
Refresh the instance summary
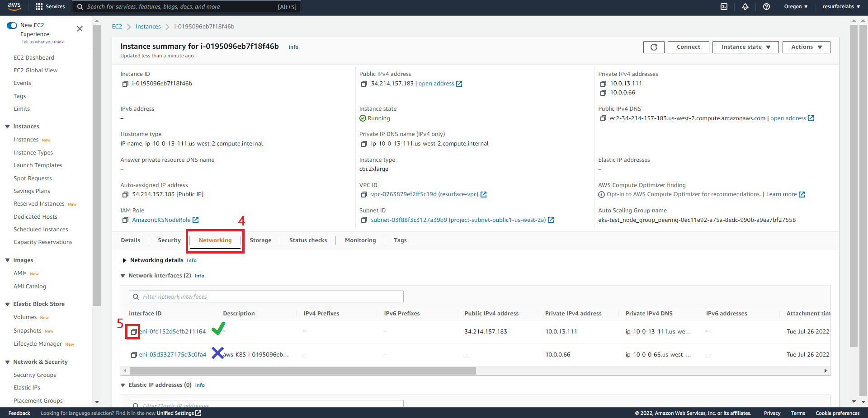(654, 47)
